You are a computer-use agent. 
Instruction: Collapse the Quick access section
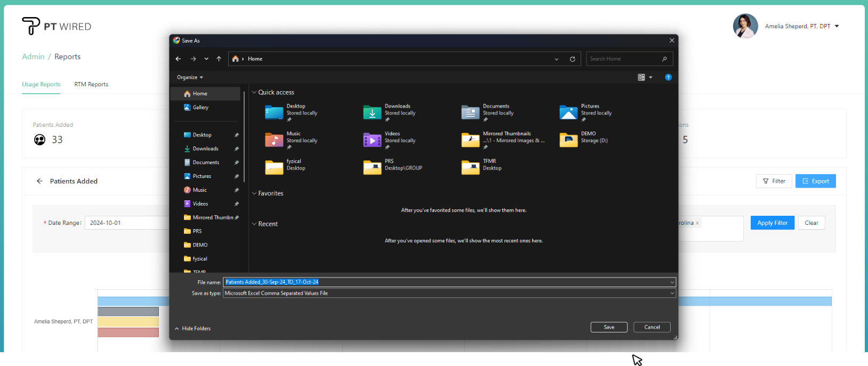point(254,93)
